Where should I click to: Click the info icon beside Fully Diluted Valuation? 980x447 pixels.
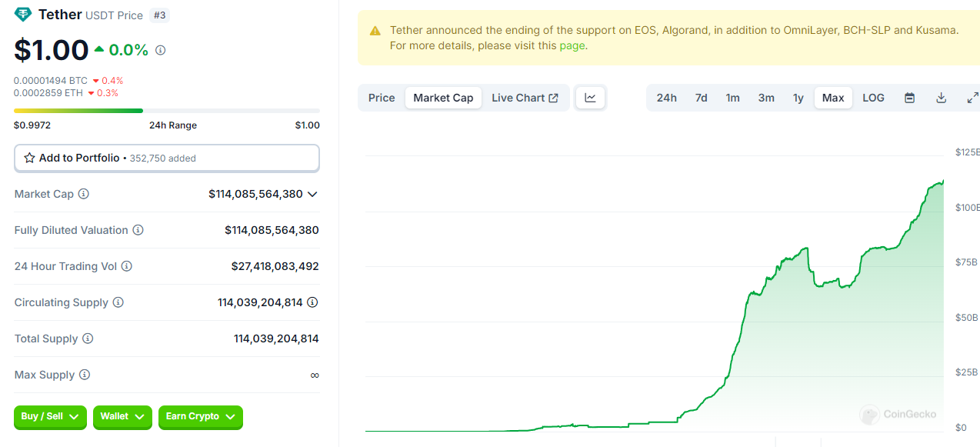click(138, 230)
